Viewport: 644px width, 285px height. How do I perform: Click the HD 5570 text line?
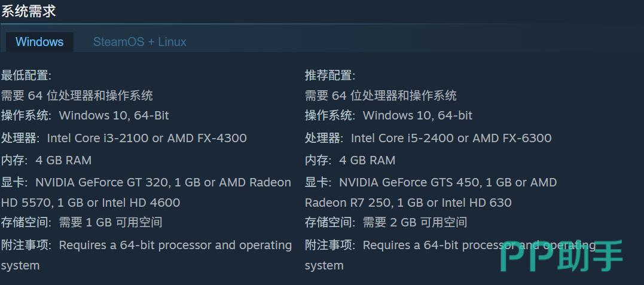coord(90,203)
